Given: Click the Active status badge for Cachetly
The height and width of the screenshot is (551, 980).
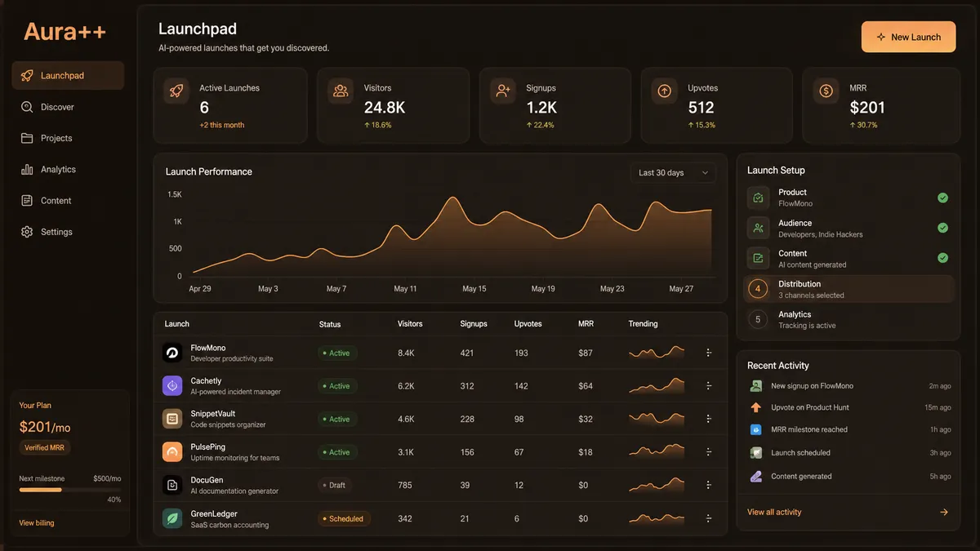Looking at the screenshot, I should [336, 386].
